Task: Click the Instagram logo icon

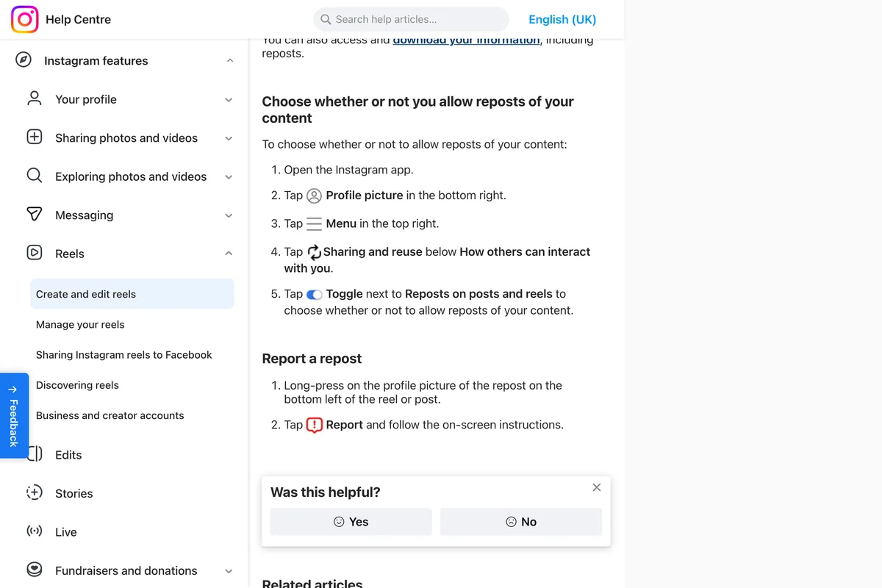Action: [x=24, y=20]
